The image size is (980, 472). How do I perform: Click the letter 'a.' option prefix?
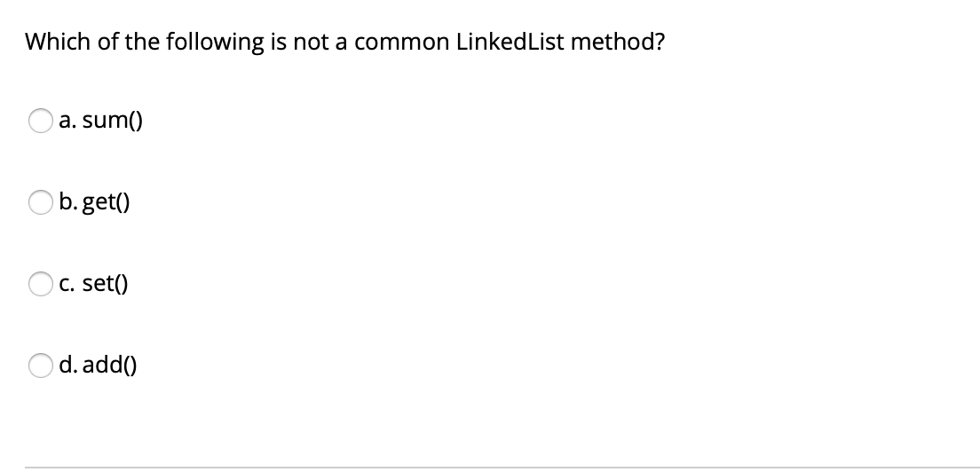click(x=67, y=121)
